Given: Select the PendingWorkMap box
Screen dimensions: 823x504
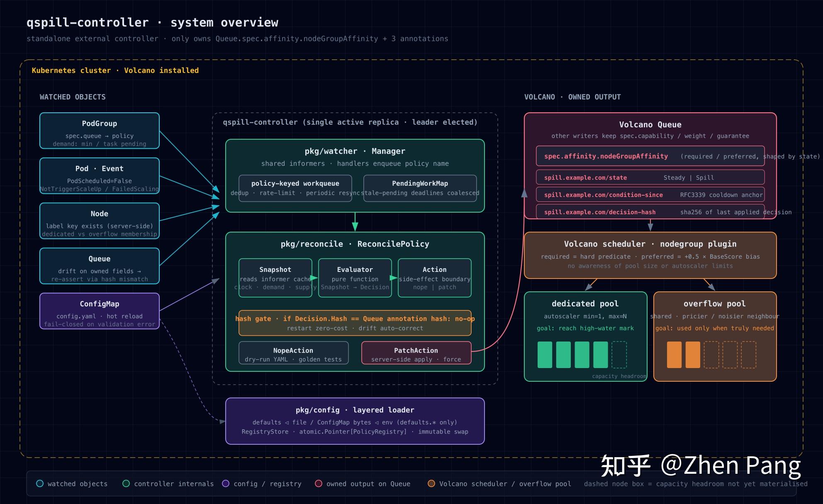Looking at the screenshot, I should 420,188.
